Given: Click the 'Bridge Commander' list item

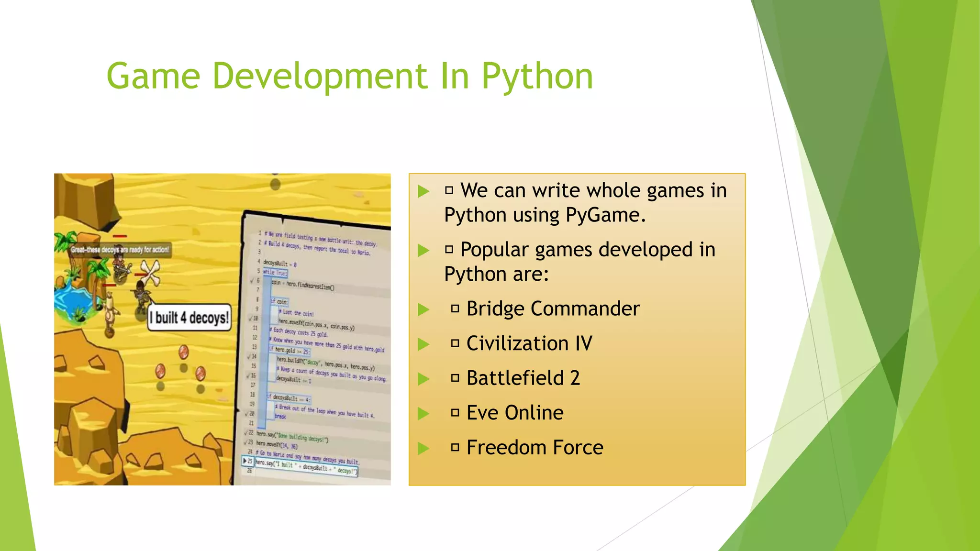Looking at the screenshot, I should pyautogui.click(x=553, y=309).
